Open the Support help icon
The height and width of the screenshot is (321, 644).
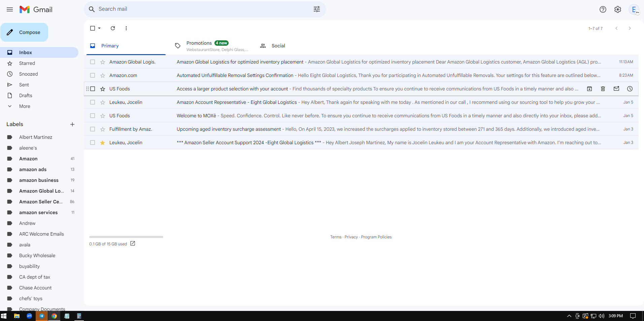click(603, 9)
